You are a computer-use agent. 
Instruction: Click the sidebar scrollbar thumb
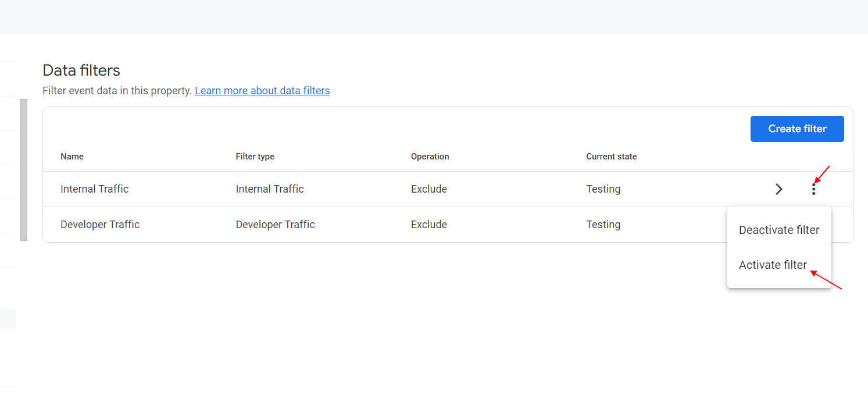[24, 171]
